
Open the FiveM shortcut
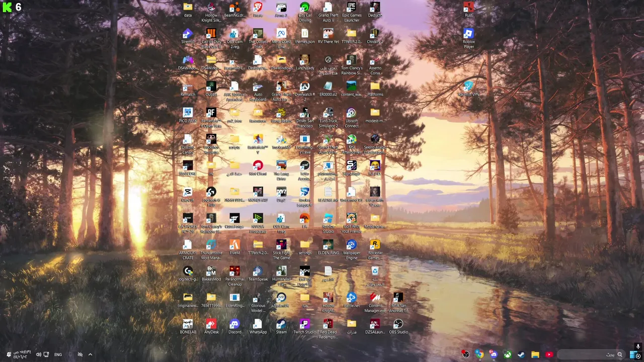(234, 248)
